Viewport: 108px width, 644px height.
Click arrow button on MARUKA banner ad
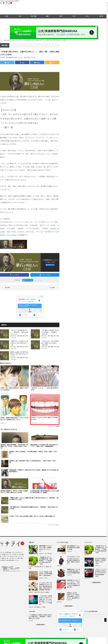click(x=92, y=33)
